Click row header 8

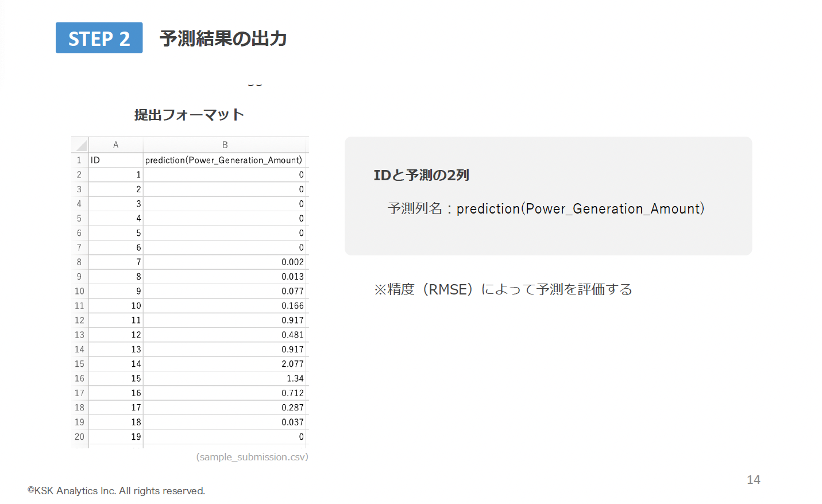pyautogui.click(x=79, y=262)
